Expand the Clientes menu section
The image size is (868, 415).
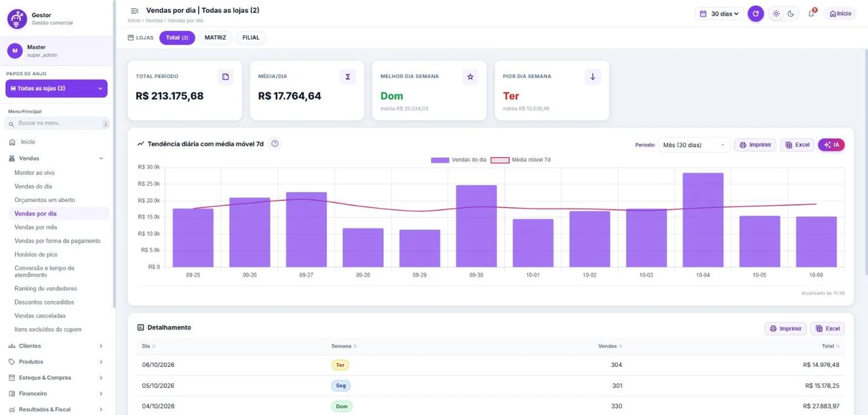[56, 346]
